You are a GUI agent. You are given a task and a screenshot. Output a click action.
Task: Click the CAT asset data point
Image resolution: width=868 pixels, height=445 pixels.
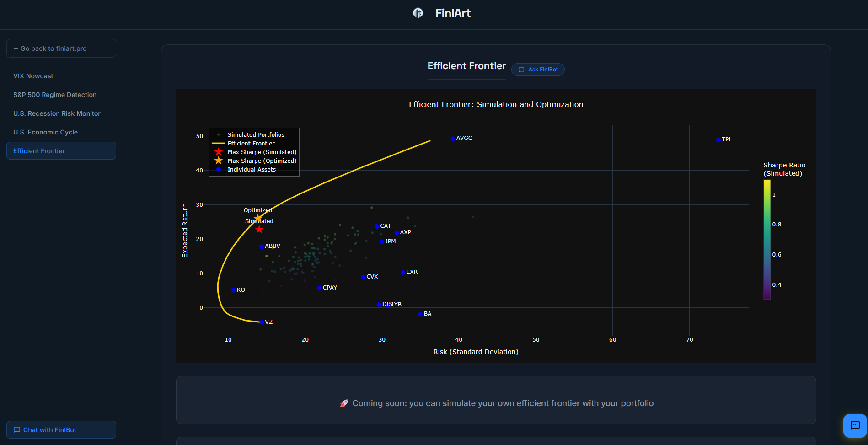click(377, 226)
